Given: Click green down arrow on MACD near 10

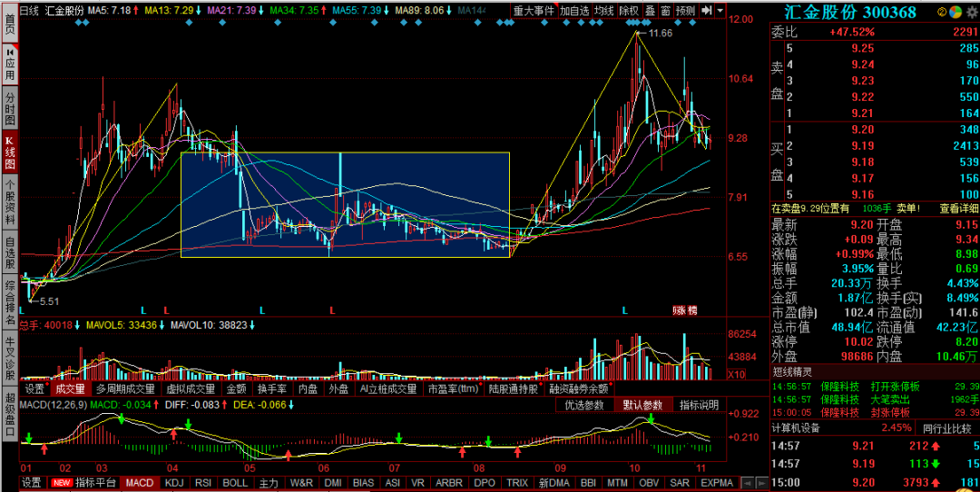Looking at the screenshot, I should click(651, 418).
